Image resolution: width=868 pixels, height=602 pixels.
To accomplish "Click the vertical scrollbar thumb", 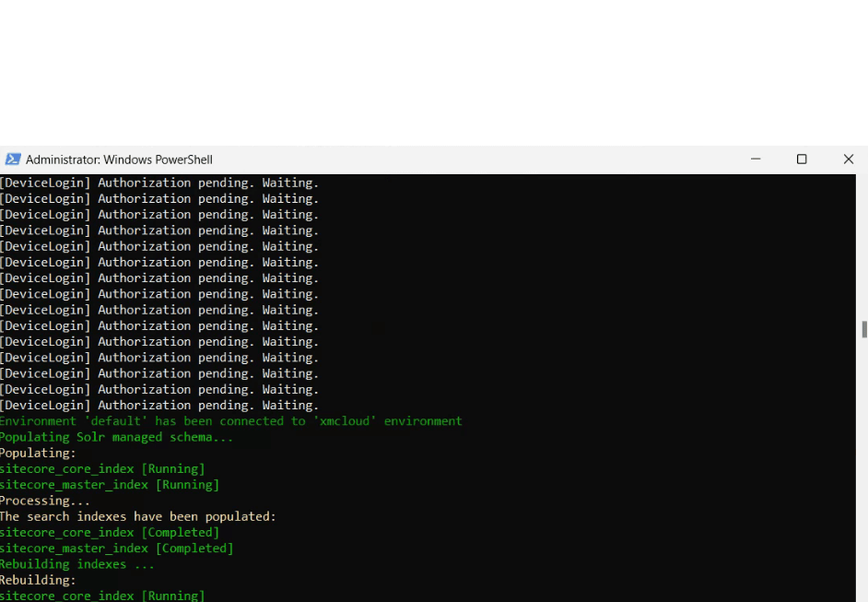I will [x=862, y=327].
